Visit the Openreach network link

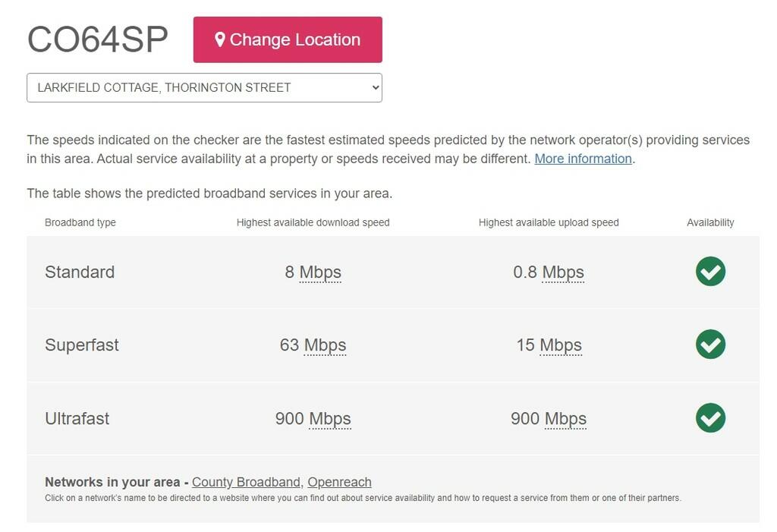tap(339, 482)
